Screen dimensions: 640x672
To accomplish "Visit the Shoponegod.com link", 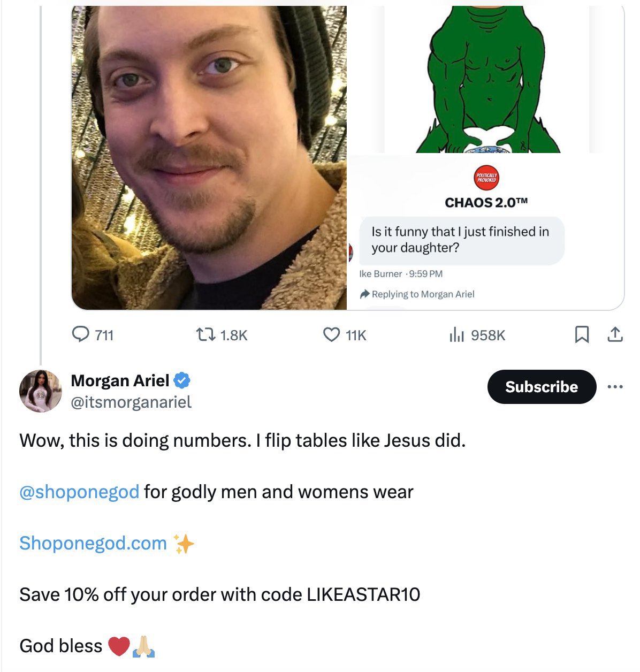I will 93,543.
